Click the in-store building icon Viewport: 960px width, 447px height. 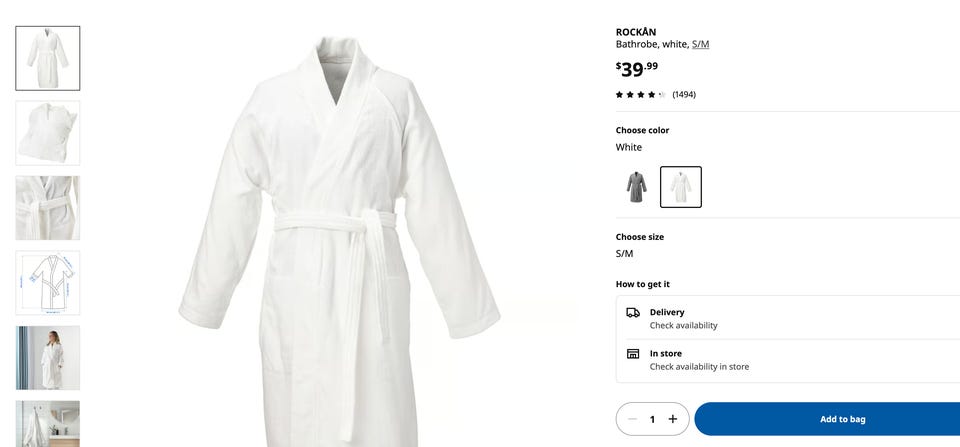[x=633, y=354]
